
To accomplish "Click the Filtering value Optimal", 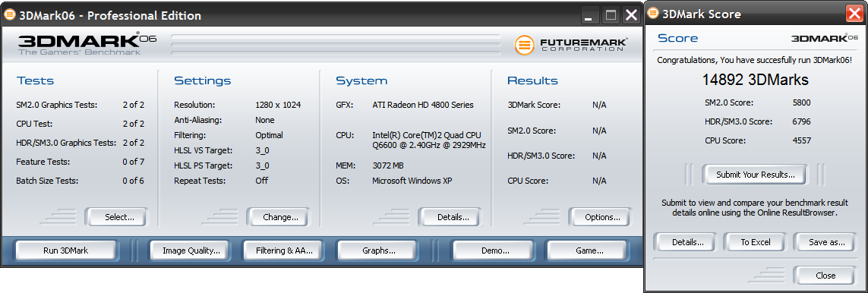I will pyautogui.click(x=269, y=135).
